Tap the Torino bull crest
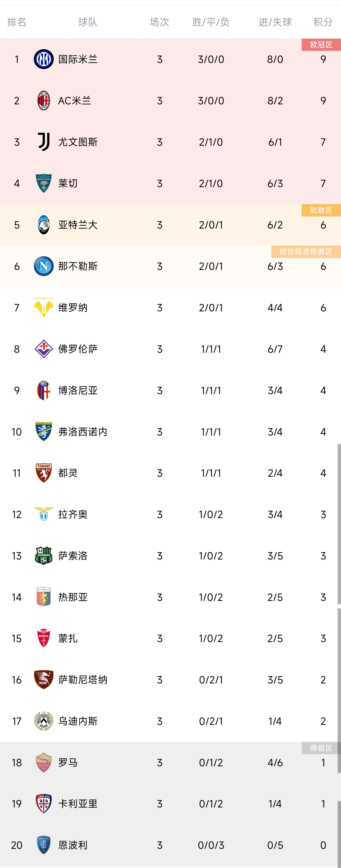The width and height of the screenshot is (341, 868). pyautogui.click(x=44, y=473)
